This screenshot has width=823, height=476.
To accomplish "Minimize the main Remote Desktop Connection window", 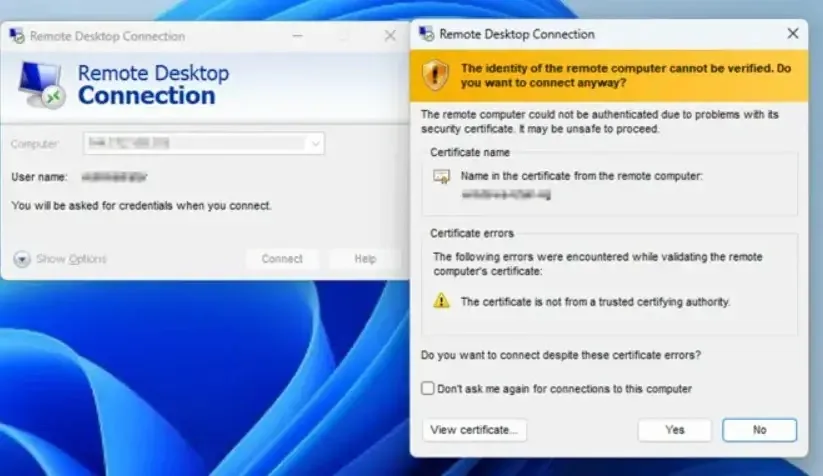I will coord(298,36).
